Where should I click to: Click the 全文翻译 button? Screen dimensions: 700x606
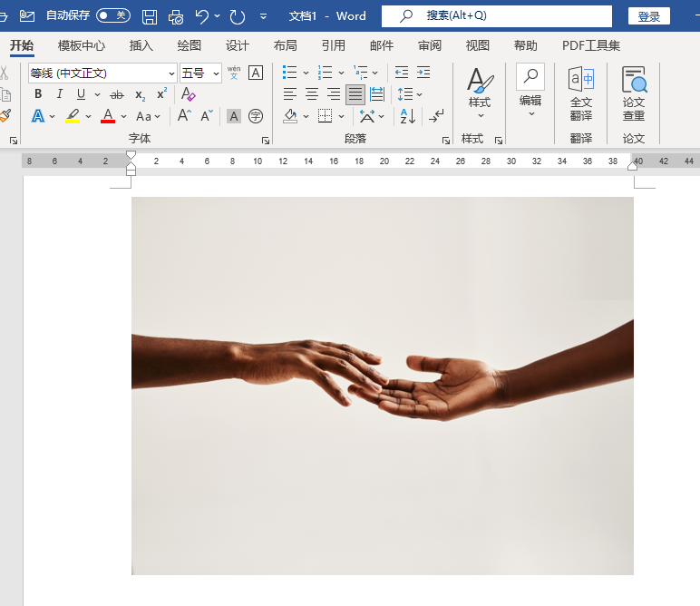coord(581,93)
